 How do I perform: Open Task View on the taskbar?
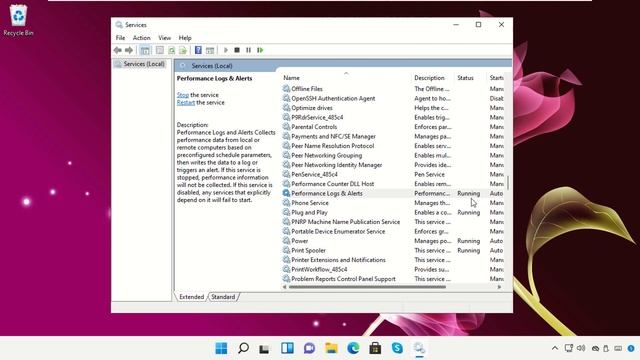264,348
